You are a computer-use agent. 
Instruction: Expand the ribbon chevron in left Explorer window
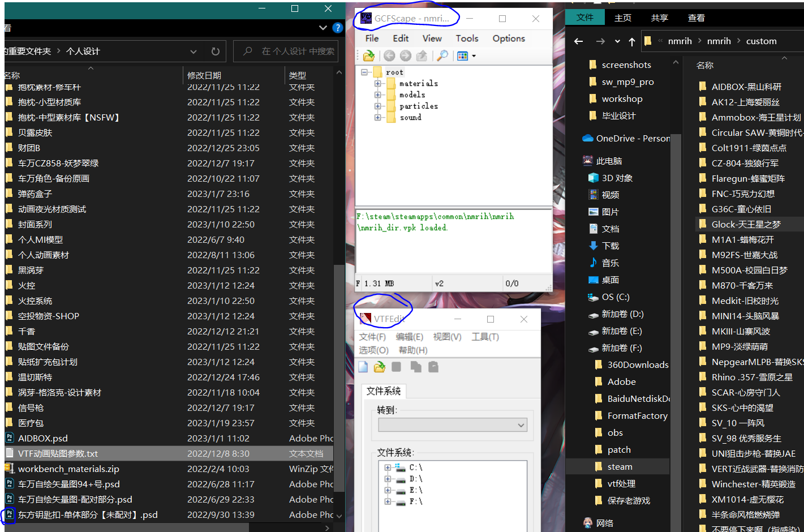click(x=323, y=27)
